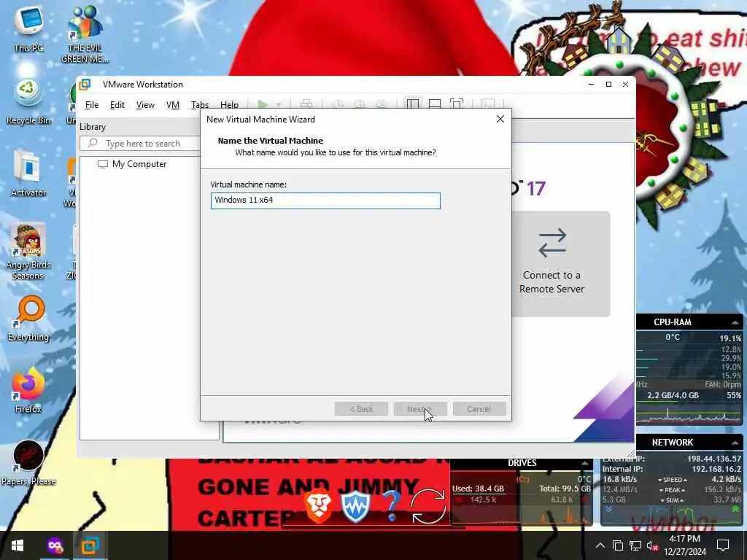Viewport: 747px width, 560px height.
Task: Click Used: 38.4 GB in DRIVES widget
Action: coord(478,489)
